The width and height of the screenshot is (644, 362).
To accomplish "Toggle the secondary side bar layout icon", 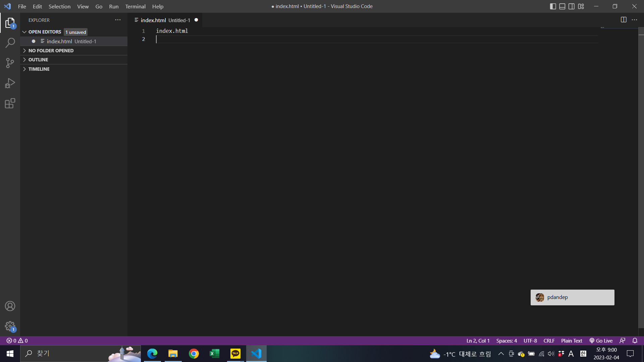I will coord(572,6).
